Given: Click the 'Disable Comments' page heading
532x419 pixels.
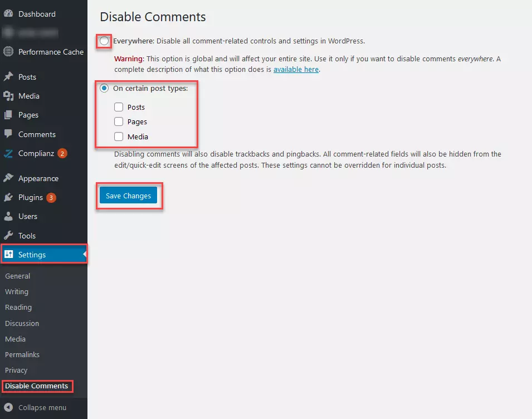Looking at the screenshot, I should point(153,17).
